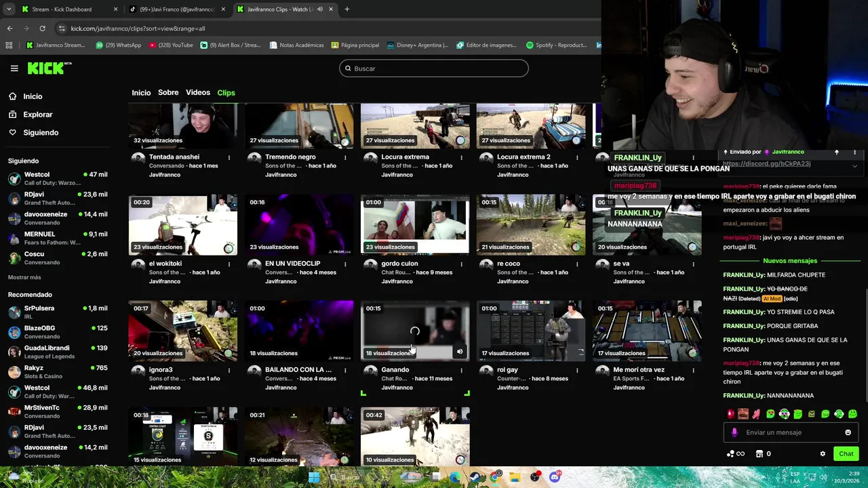Collapse pinned message chevron in chat
The image size is (868, 488).
tap(854, 165)
